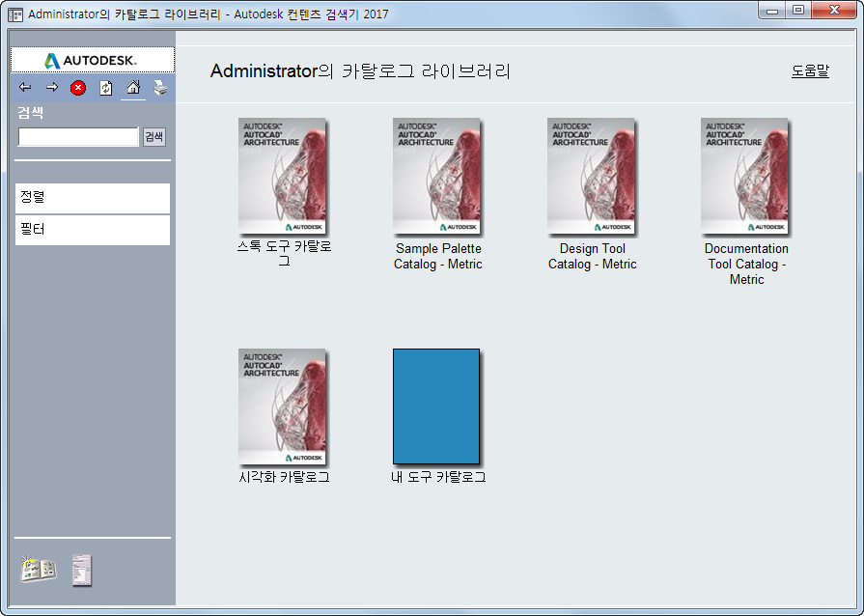Open the content browser settings page icon
This screenshot has height=616, width=864.
point(82,571)
